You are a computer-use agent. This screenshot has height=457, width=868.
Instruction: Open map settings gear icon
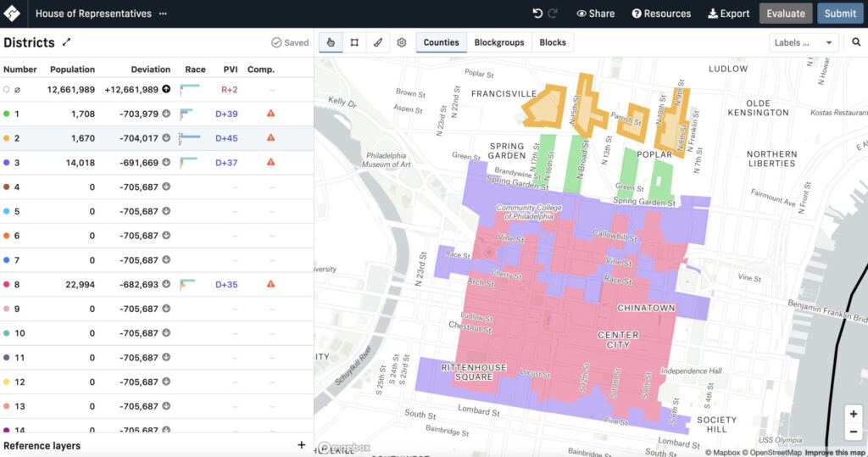402,42
